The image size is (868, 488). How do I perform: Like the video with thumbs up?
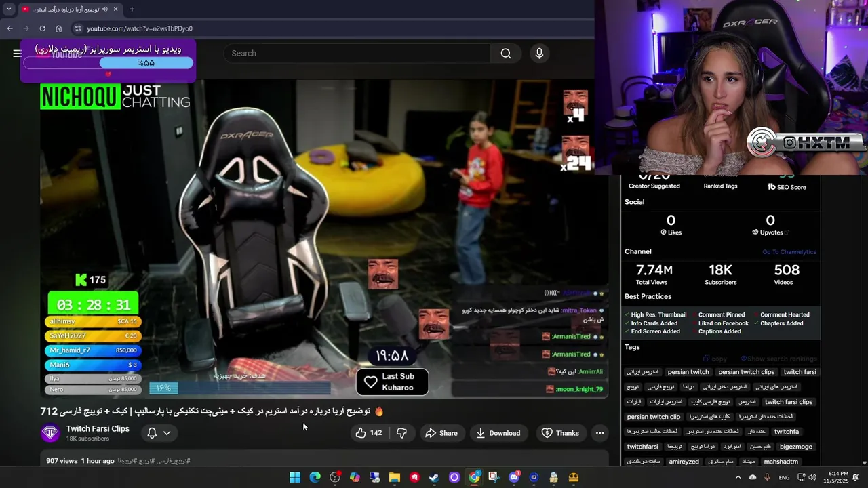(x=369, y=433)
